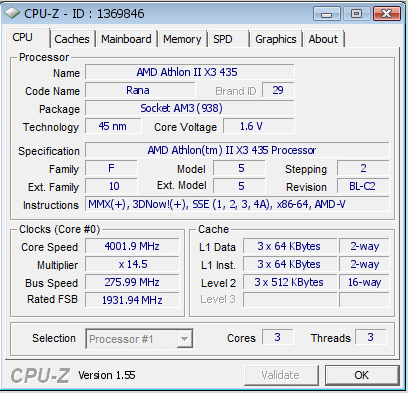Click the L1 Inst. associativity 2-way
408x393 pixels.
tap(364, 264)
